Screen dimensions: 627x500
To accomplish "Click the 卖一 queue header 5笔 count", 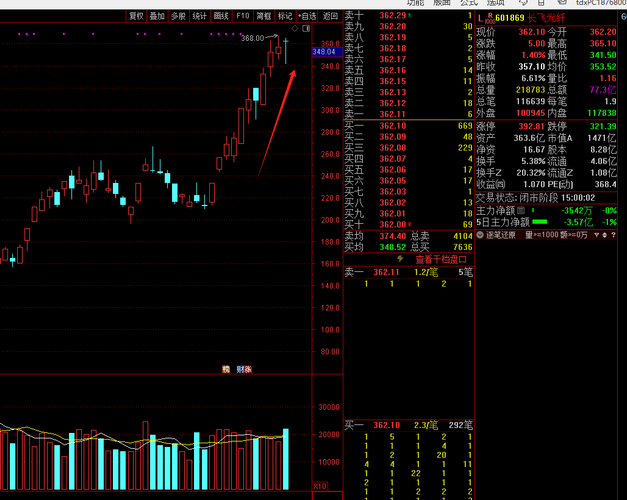I will click(x=465, y=272).
